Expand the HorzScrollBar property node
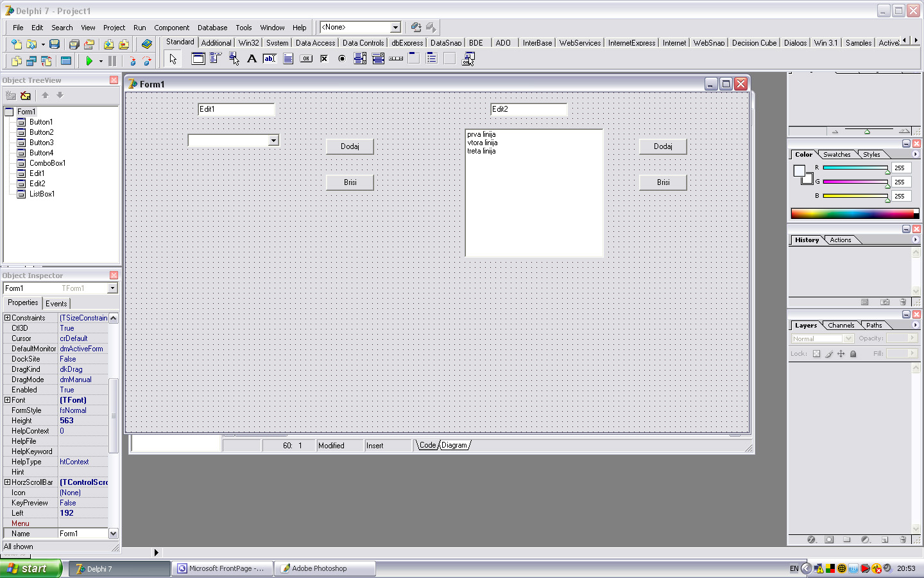Viewport: 924px width, 578px height. click(7, 482)
